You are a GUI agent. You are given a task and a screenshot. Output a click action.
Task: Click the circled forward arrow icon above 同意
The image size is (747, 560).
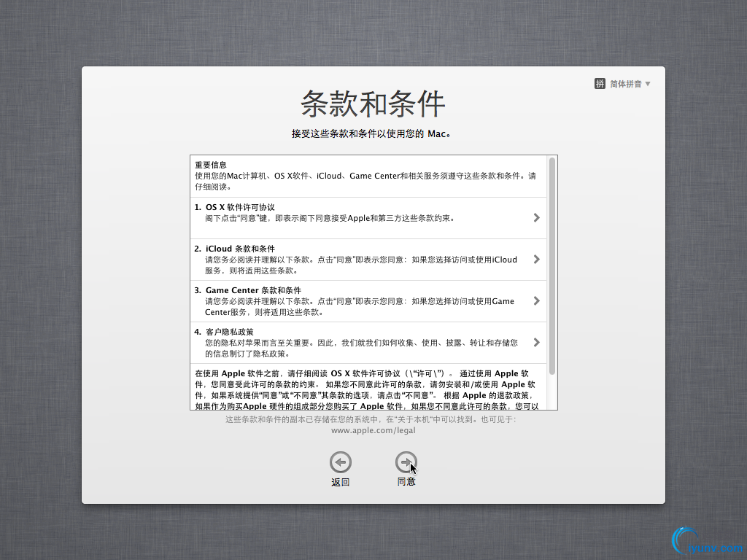[x=406, y=462]
